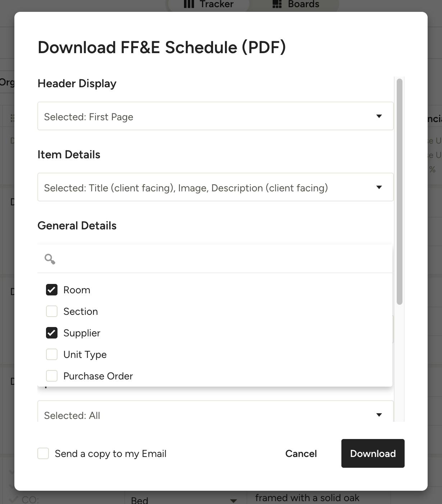Open the Tracker view icon

point(189,4)
